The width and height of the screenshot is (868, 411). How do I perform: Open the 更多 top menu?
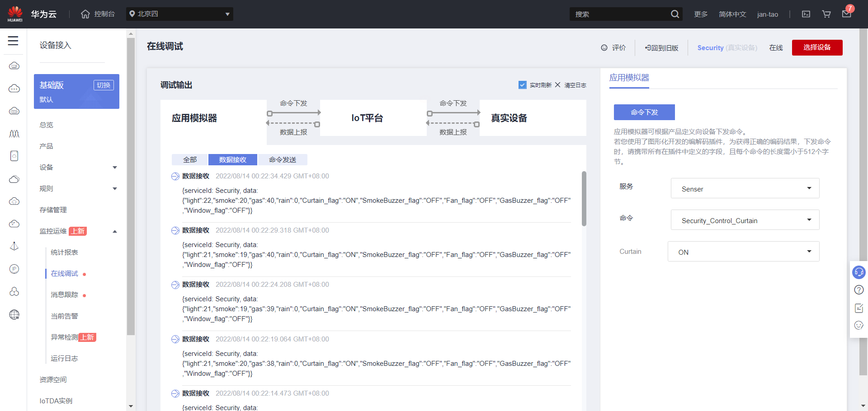tap(701, 14)
